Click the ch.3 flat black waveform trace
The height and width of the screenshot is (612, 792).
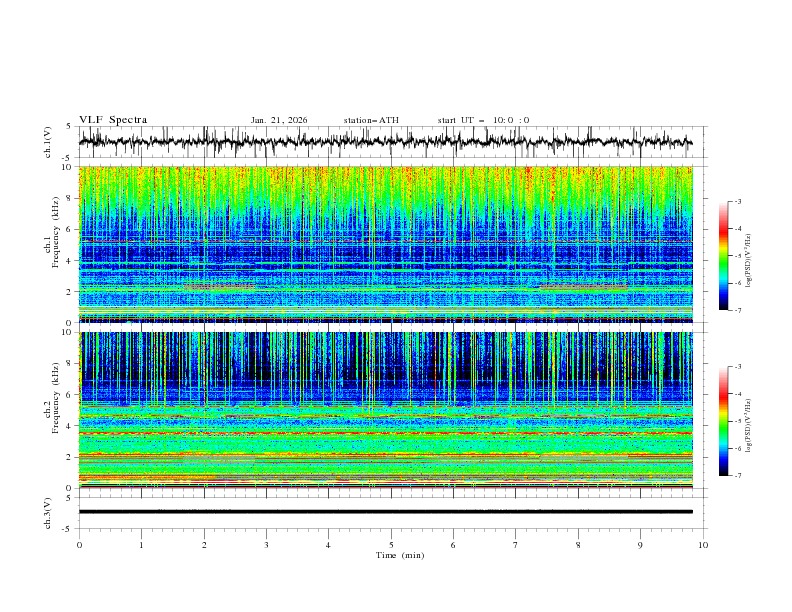(385, 512)
